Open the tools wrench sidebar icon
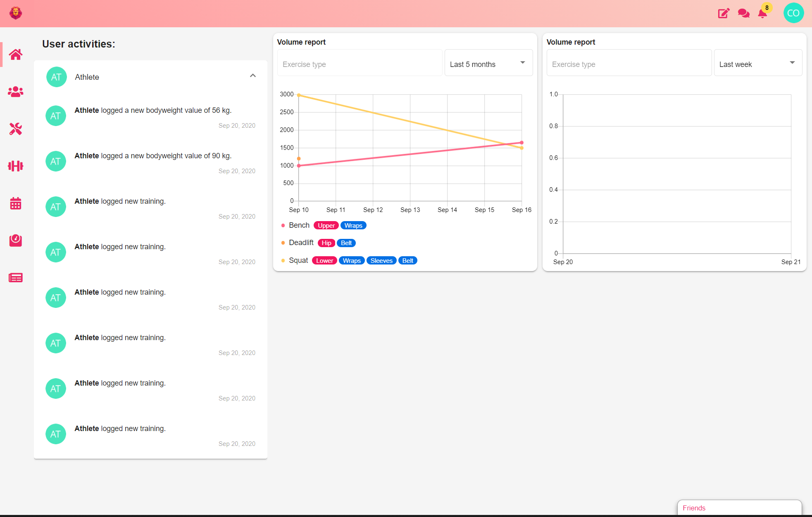This screenshot has height=517, width=812. tap(16, 129)
